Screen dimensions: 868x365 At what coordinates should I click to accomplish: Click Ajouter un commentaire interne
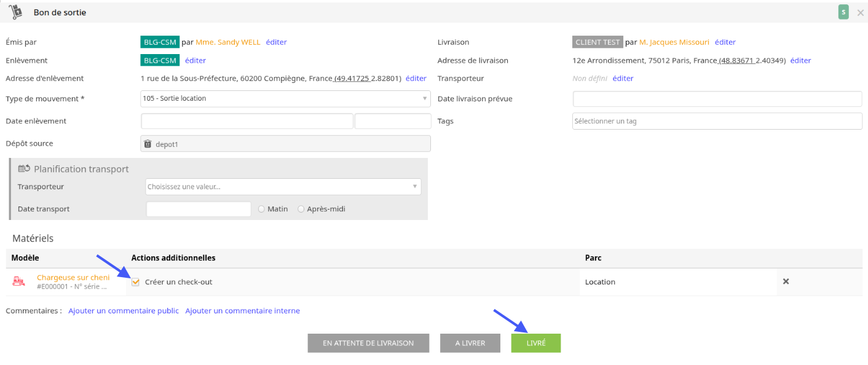point(243,311)
